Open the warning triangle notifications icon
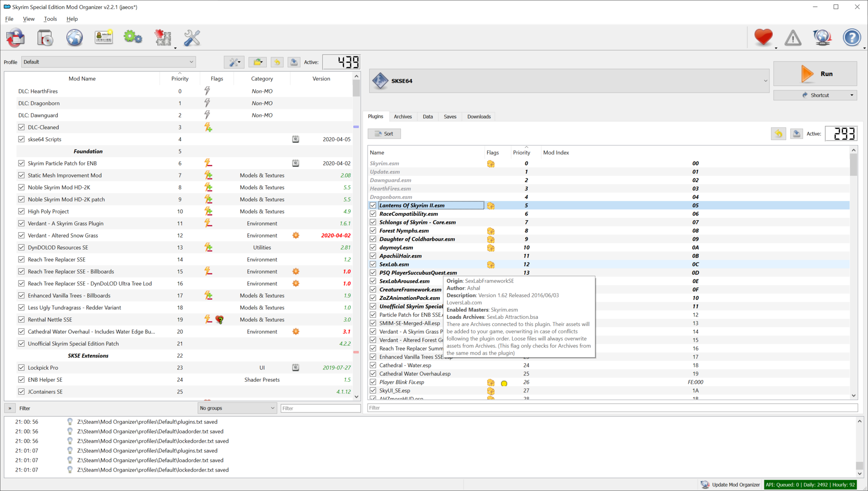The height and width of the screenshot is (491, 868). pyautogui.click(x=793, y=38)
